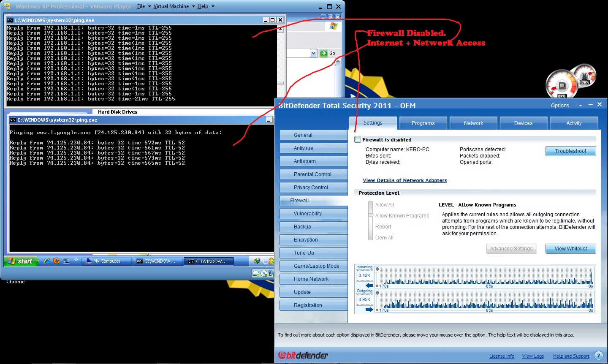Switch to the Activity tab
The image size is (608, 364).
574,123
